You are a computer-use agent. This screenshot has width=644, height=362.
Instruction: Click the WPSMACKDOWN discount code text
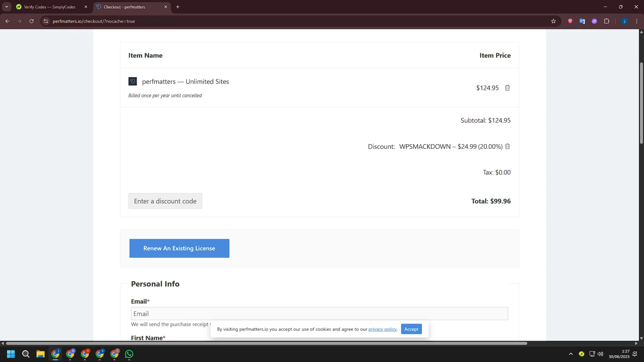tap(425, 147)
